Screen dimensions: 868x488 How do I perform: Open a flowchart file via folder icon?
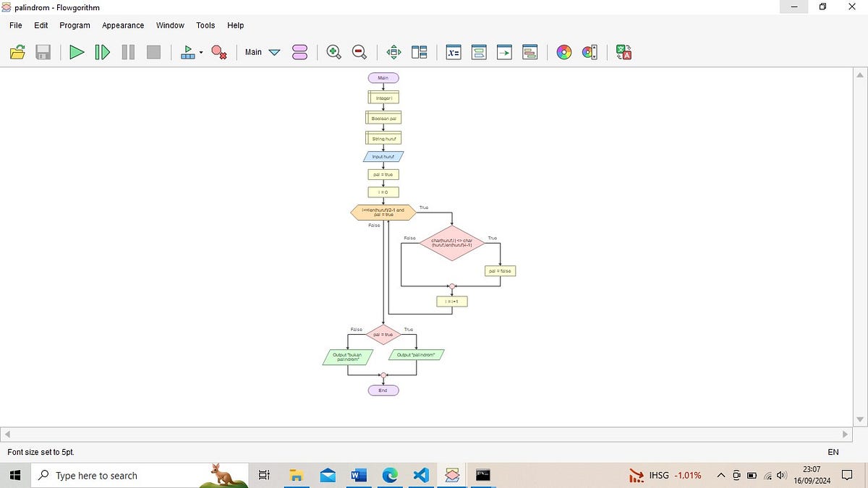17,52
